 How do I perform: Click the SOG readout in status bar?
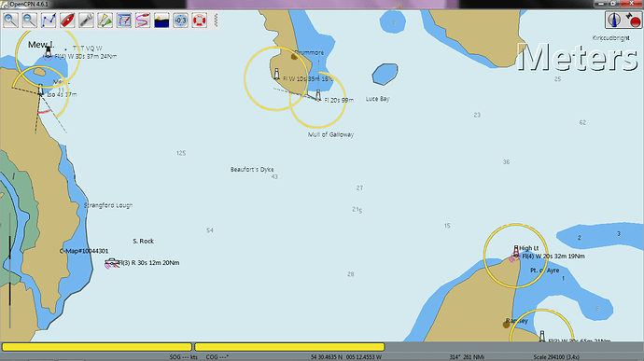pos(184,357)
